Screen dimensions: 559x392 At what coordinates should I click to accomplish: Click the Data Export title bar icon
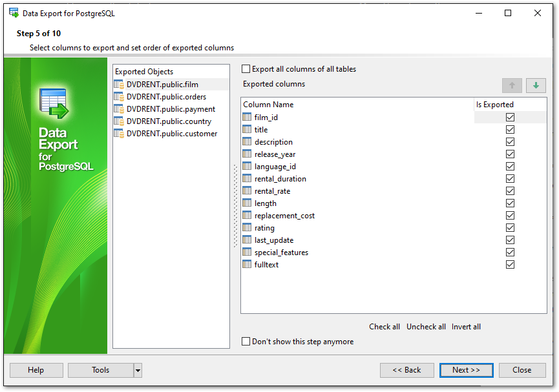(14, 13)
